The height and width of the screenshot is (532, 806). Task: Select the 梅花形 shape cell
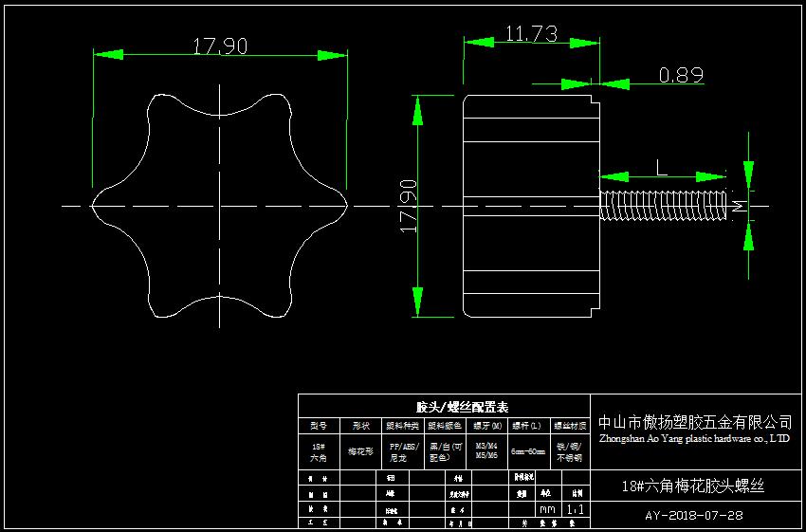(x=361, y=451)
